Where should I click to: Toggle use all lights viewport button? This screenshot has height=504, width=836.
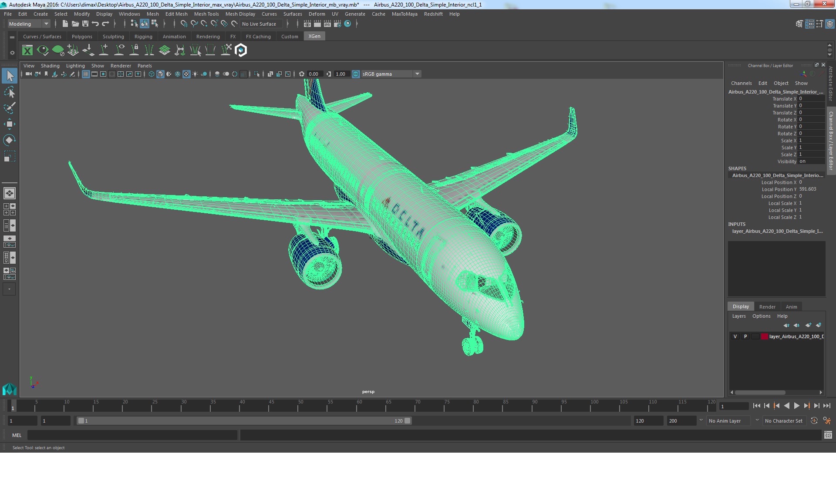point(195,74)
